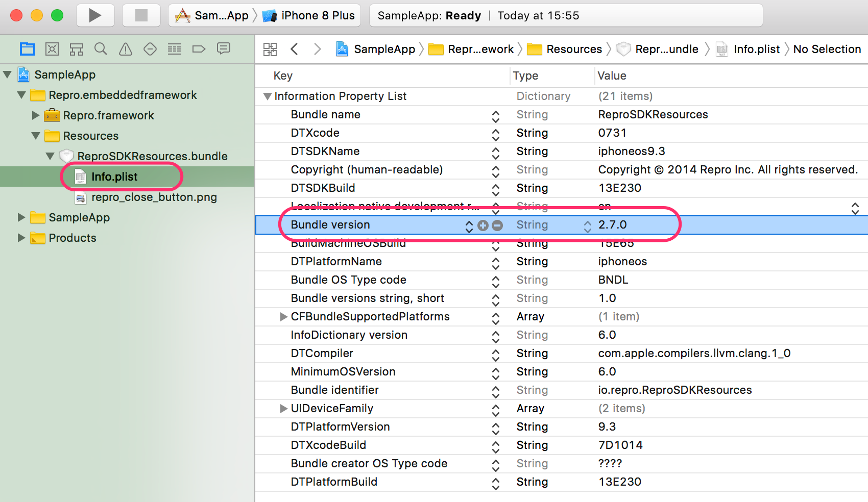Click No Selection in the jump bar

coord(827,49)
